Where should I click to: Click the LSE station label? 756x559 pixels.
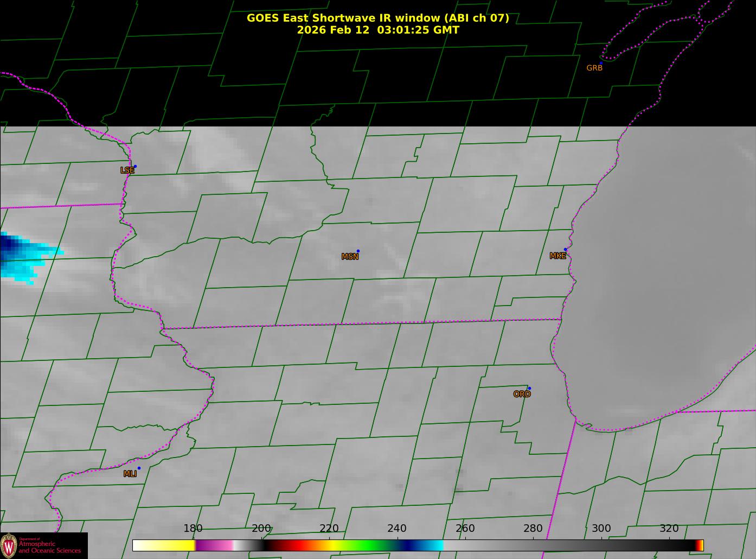pos(127,170)
